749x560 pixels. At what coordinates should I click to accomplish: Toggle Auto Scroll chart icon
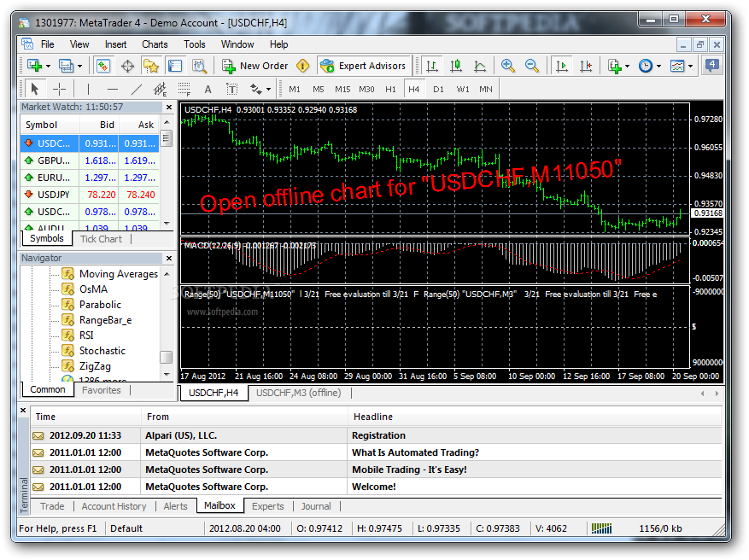pyautogui.click(x=562, y=66)
